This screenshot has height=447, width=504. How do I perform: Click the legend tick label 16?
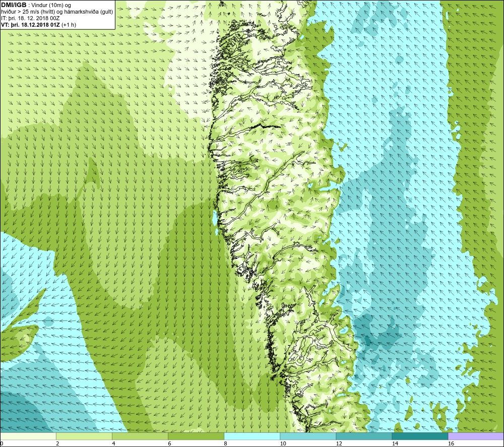click(451, 444)
